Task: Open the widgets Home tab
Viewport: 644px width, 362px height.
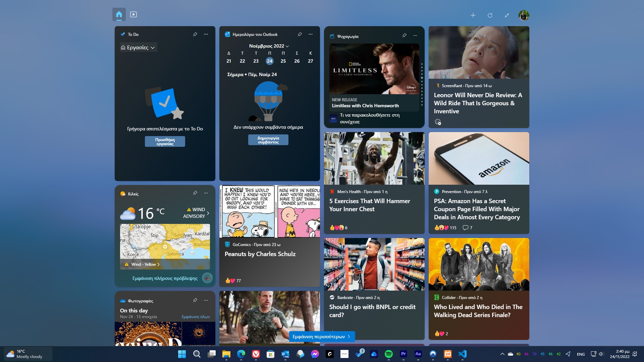Action: coord(119,14)
